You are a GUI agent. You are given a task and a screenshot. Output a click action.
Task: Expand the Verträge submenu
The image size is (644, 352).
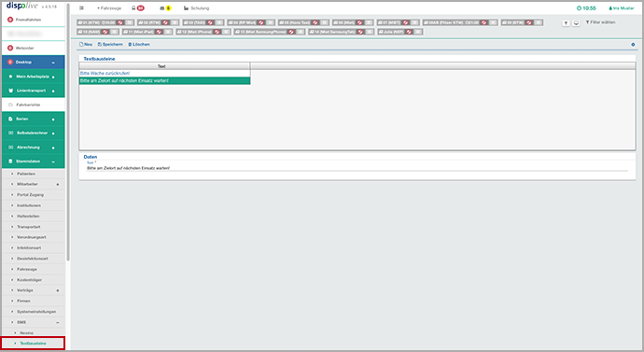pyautogui.click(x=58, y=290)
